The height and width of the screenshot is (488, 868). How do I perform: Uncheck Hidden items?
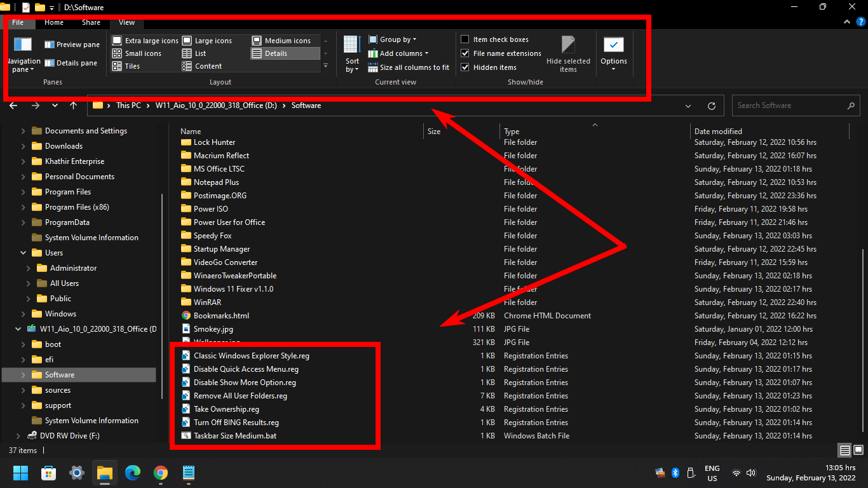(x=465, y=67)
